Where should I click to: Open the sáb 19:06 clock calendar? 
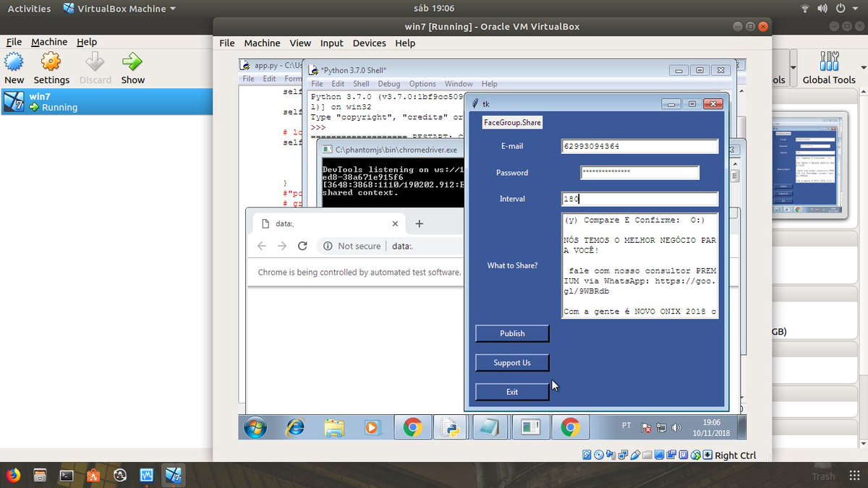tap(434, 9)
